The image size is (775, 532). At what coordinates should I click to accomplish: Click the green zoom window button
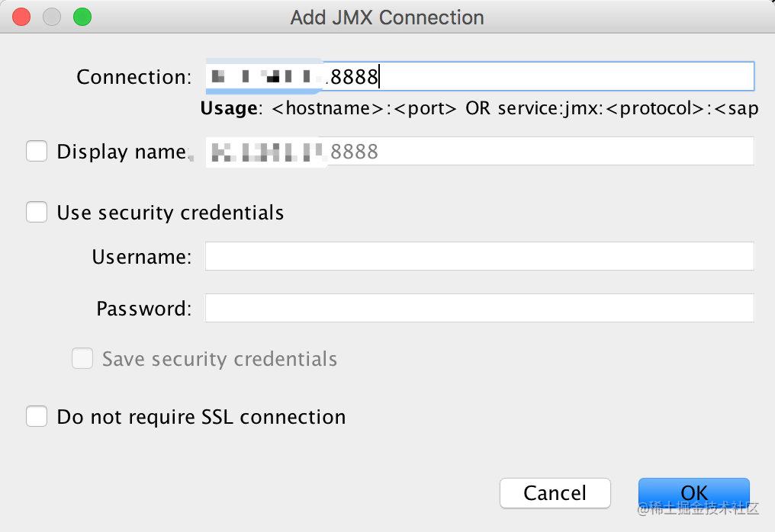pyautogui.click(x=82, y=17)
